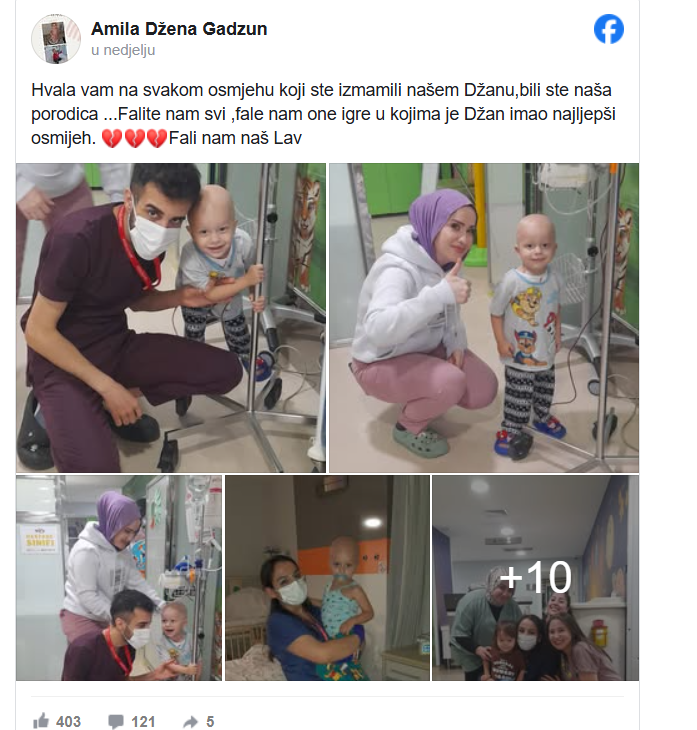Image resolution: width=697 pixels, height=730 pixels.
Task: Open photo of woman giving thumbs up
Action: [x=484, y=318]
